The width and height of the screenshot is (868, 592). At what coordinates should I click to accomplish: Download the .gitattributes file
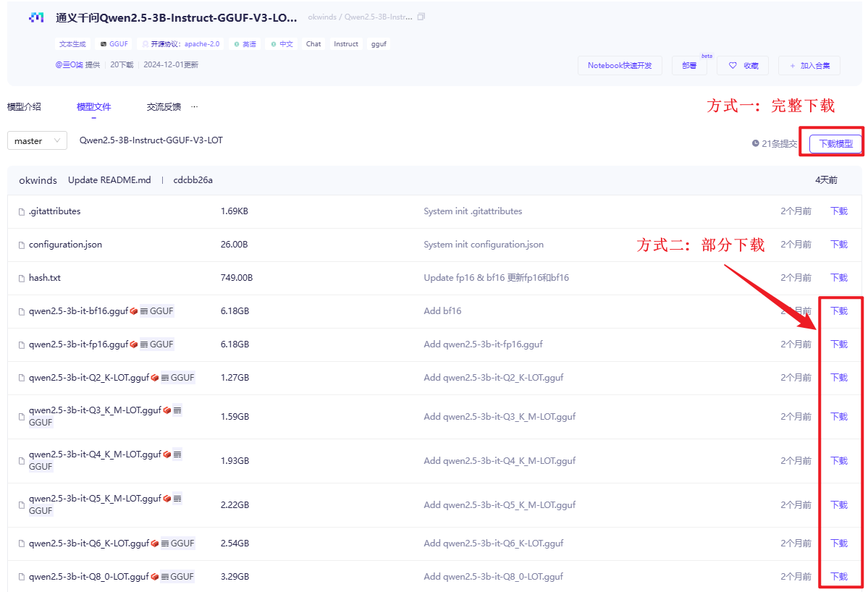click(x=838, y=211)
